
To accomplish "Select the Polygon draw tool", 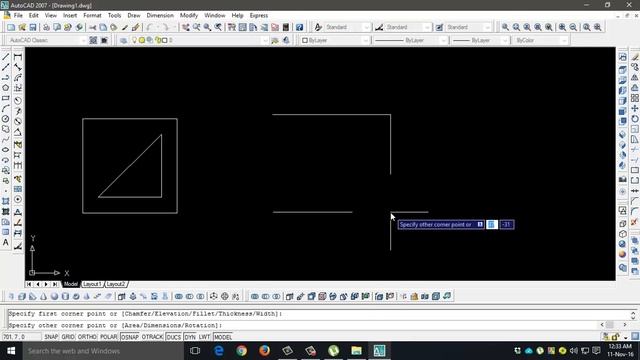I will point(6,88).
